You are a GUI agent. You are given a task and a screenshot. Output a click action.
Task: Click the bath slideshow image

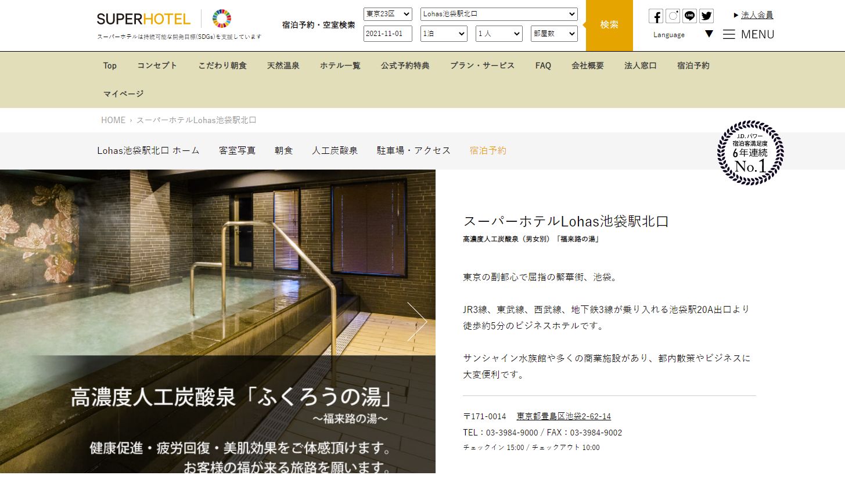[218, 321]
